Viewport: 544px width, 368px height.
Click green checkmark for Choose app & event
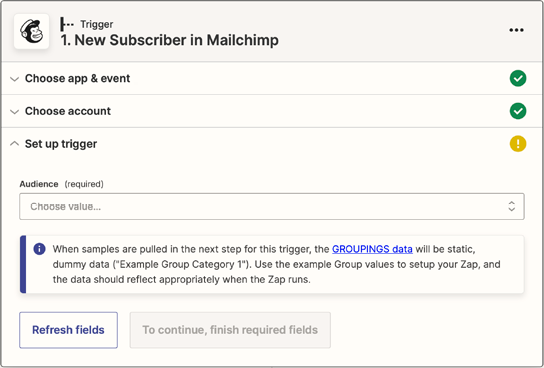(518, 78)
